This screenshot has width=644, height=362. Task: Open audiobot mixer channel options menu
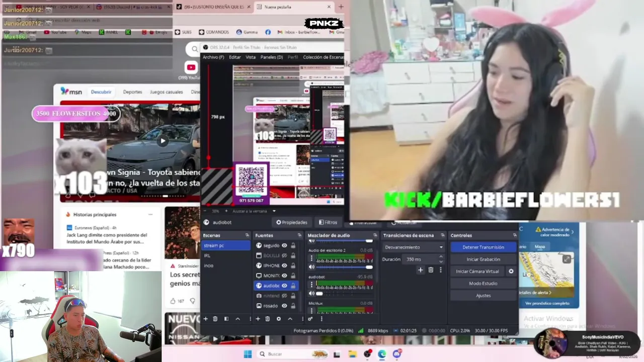pyautogui.click(x=311, y=285)
